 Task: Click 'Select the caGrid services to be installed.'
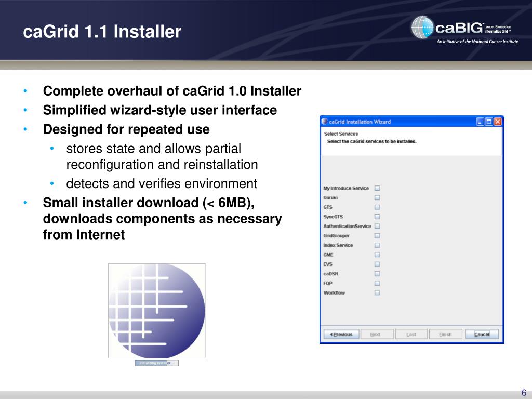point(371,141)
